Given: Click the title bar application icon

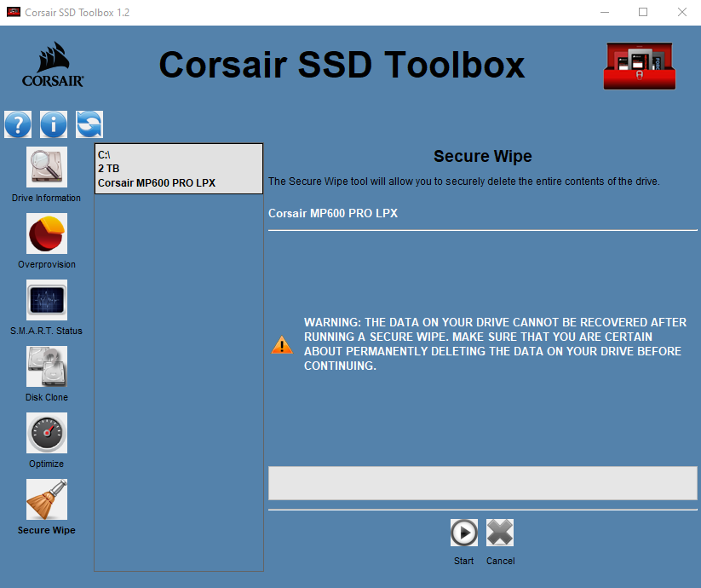Looking at the screenshot, I should coord(13,13).
